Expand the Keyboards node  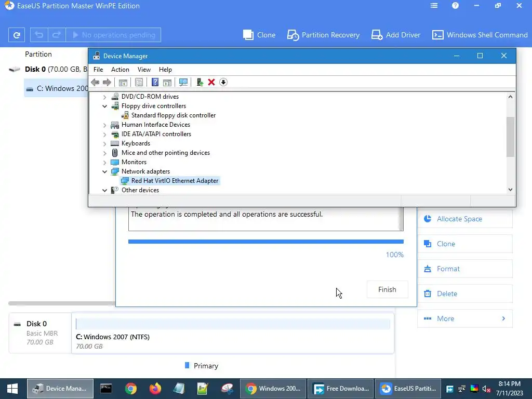[x=105, y=144]
